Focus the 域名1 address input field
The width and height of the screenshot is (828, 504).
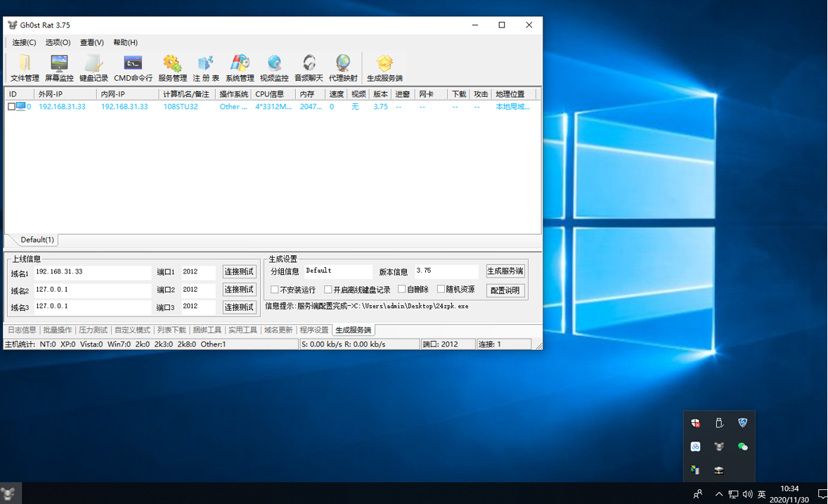point(93,272)
